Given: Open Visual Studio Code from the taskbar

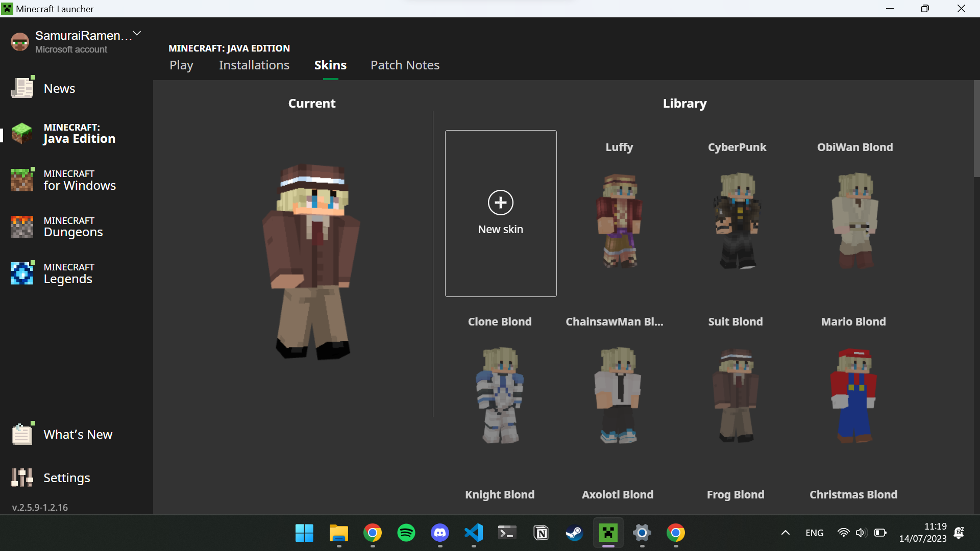Looking at the screenshot, I should 474,533.
